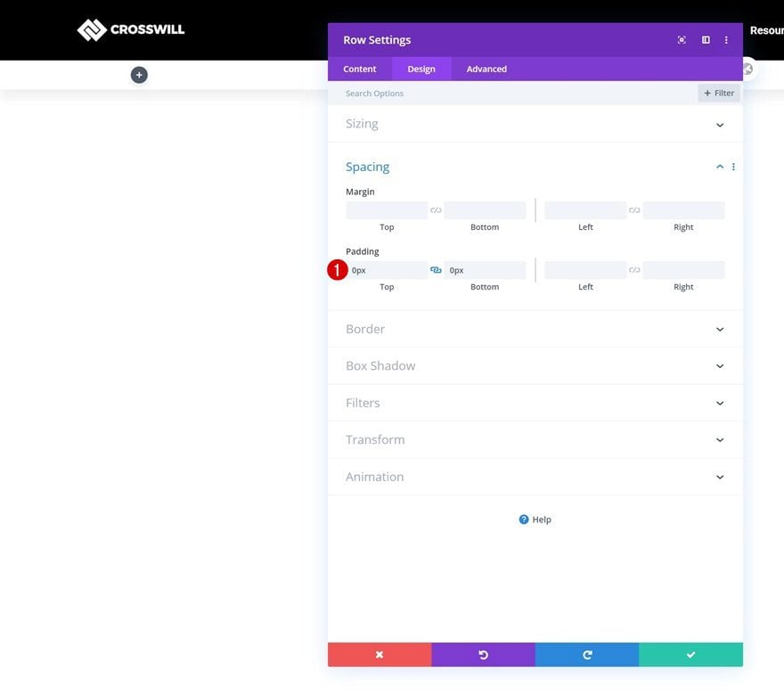
Task: Toggle the padding top-bottom link icon
Action: [x=436, y=270]
